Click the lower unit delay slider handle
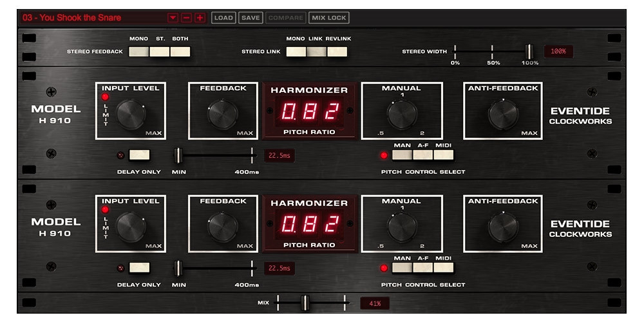 click(178, 269)
